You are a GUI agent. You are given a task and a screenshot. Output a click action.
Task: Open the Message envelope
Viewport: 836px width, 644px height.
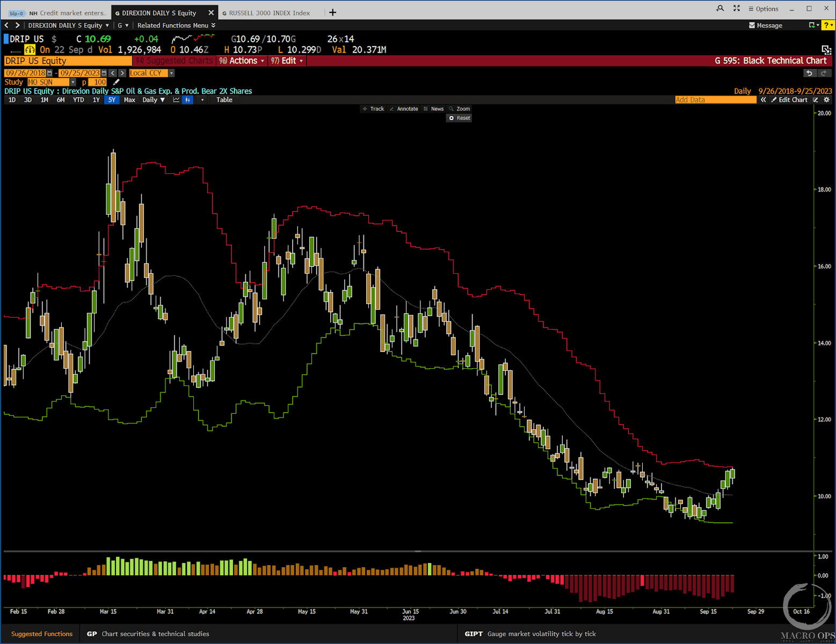coord(766,25)
